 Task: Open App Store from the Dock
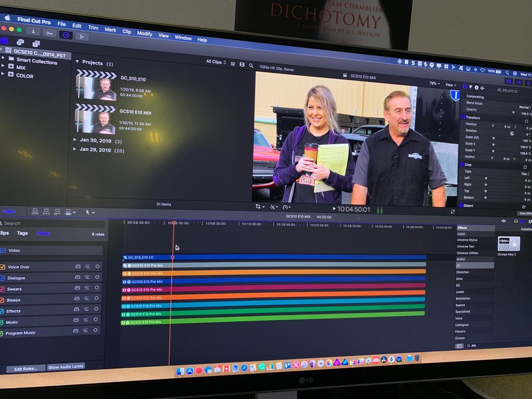[x=190, y=371]
